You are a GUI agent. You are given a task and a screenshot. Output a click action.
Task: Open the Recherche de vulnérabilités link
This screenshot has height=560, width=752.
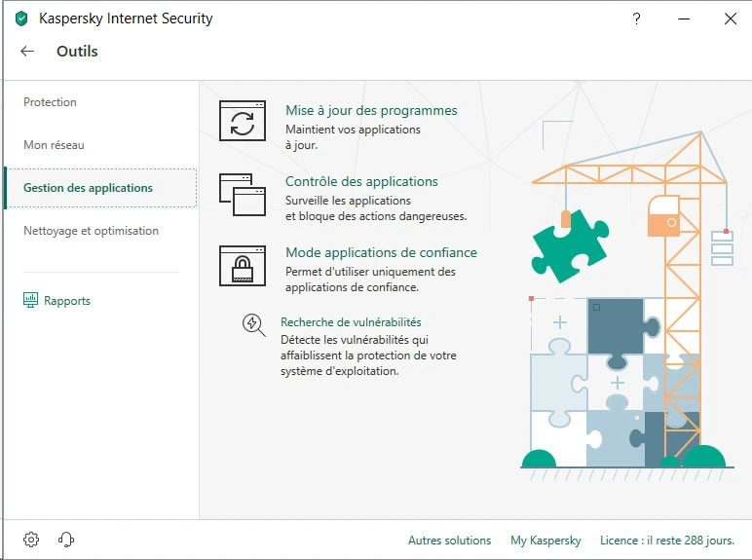click(351, 322)
